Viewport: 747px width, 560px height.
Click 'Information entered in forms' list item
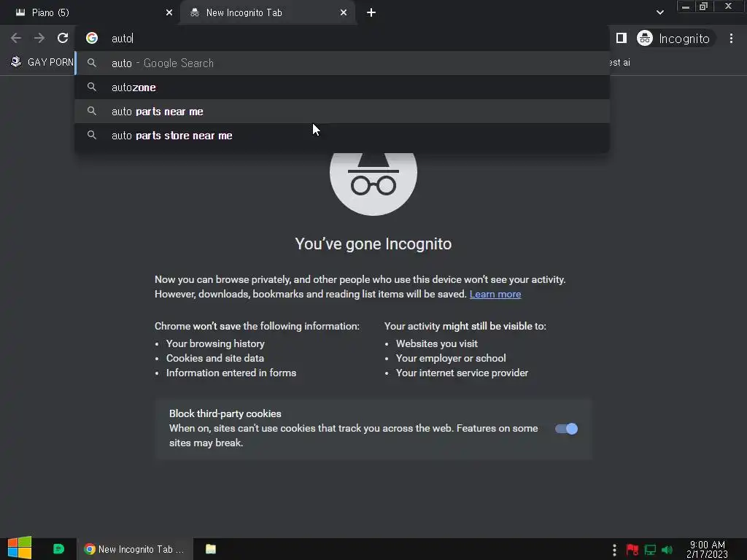click(x=231, y=373)
